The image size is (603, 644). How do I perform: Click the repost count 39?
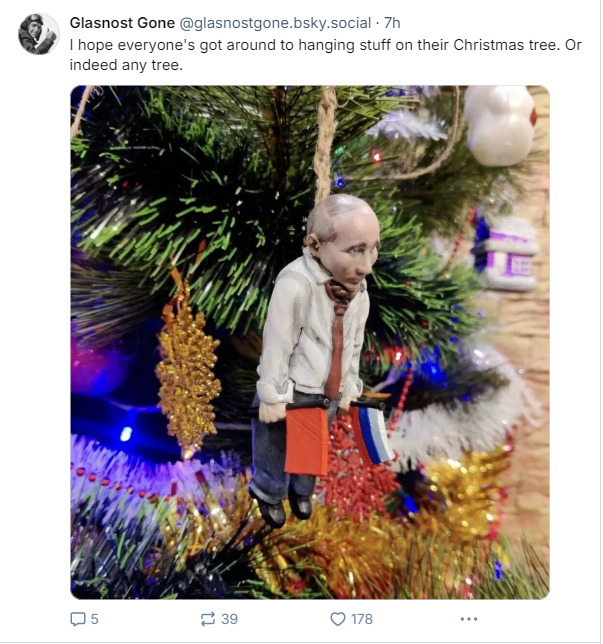pos(229,619)
